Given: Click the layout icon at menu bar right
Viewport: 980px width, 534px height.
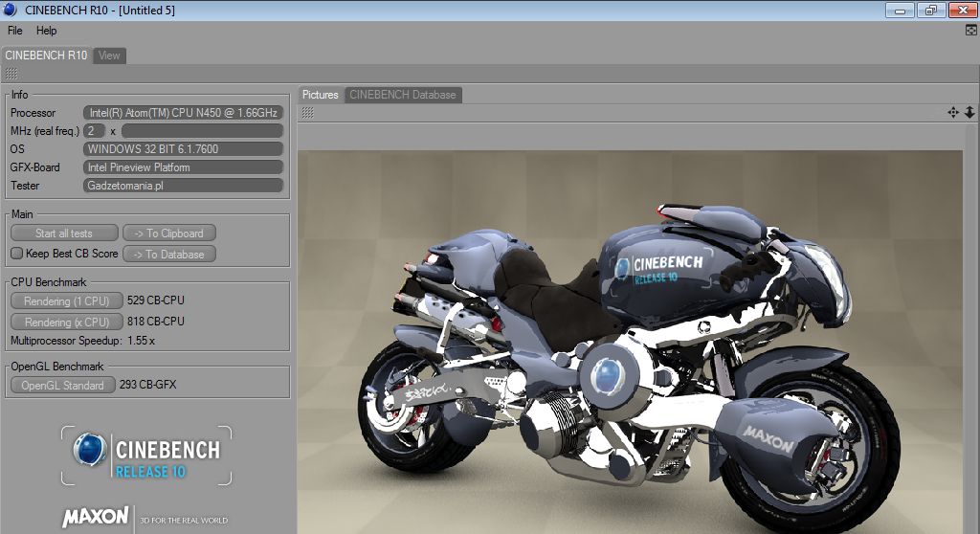Looking at the screenshot, I should (x=970, y=30).
